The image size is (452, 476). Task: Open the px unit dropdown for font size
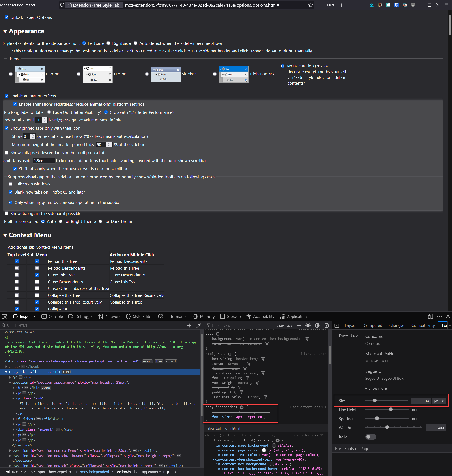point(439,401)
